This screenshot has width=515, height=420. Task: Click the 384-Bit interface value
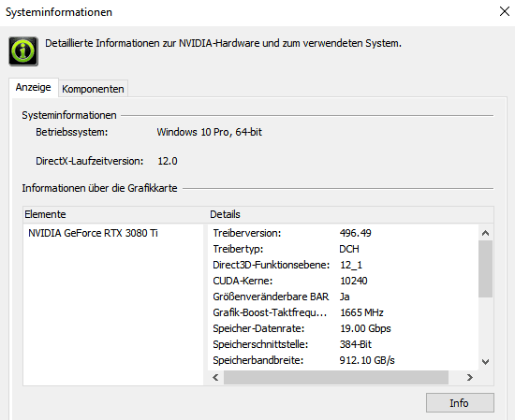pos(356,344)
